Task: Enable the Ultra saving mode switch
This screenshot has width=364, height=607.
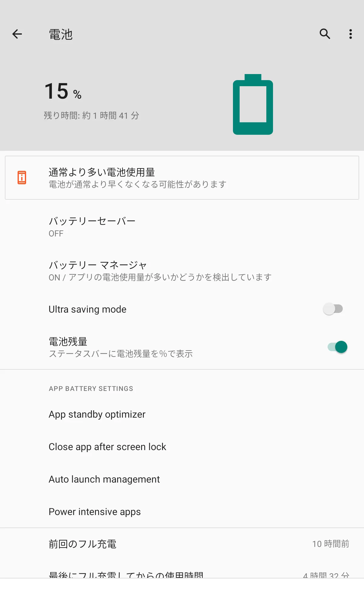Action: pos(333,309)
